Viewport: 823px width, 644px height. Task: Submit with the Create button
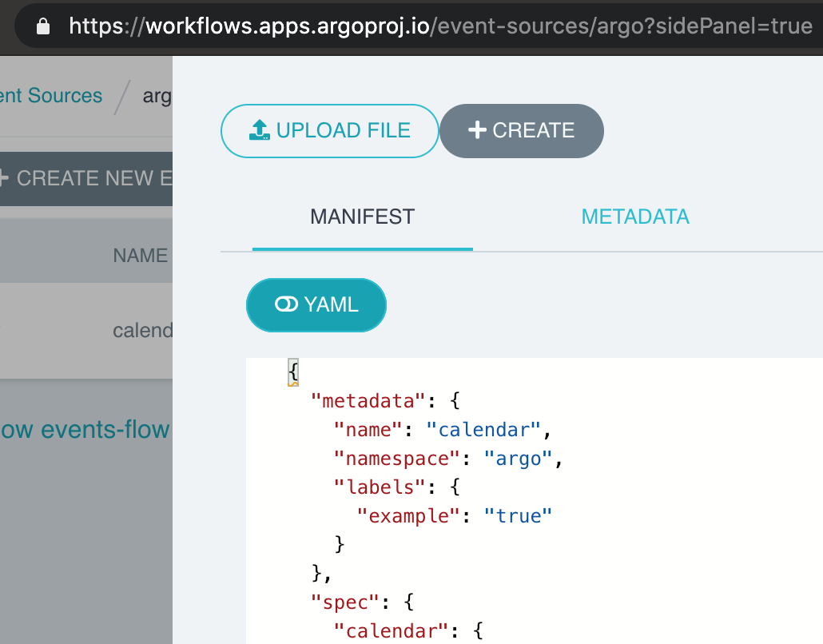pyautogui.click(x=522, y=131)
